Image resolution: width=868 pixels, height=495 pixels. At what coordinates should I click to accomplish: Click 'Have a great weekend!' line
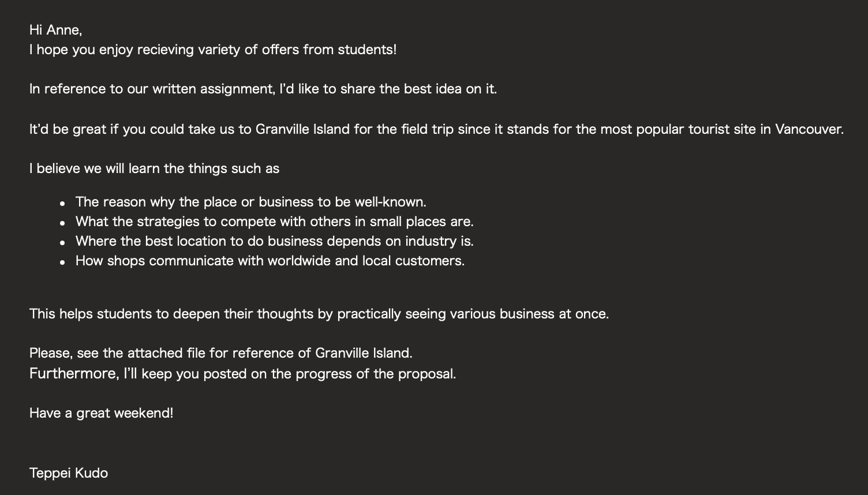click(101, 413)
